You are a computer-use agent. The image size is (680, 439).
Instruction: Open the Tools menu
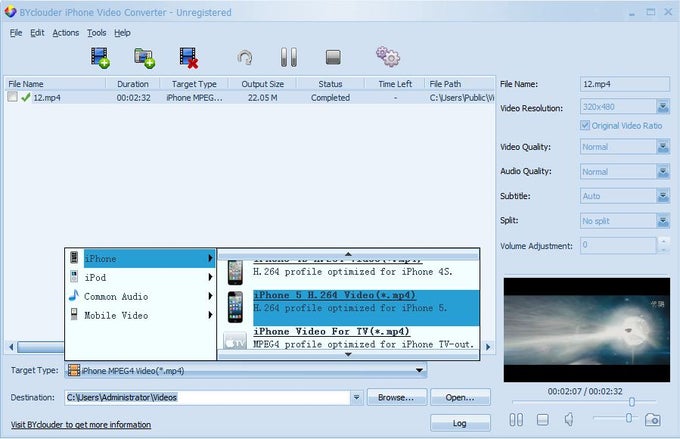coord(96,33)
